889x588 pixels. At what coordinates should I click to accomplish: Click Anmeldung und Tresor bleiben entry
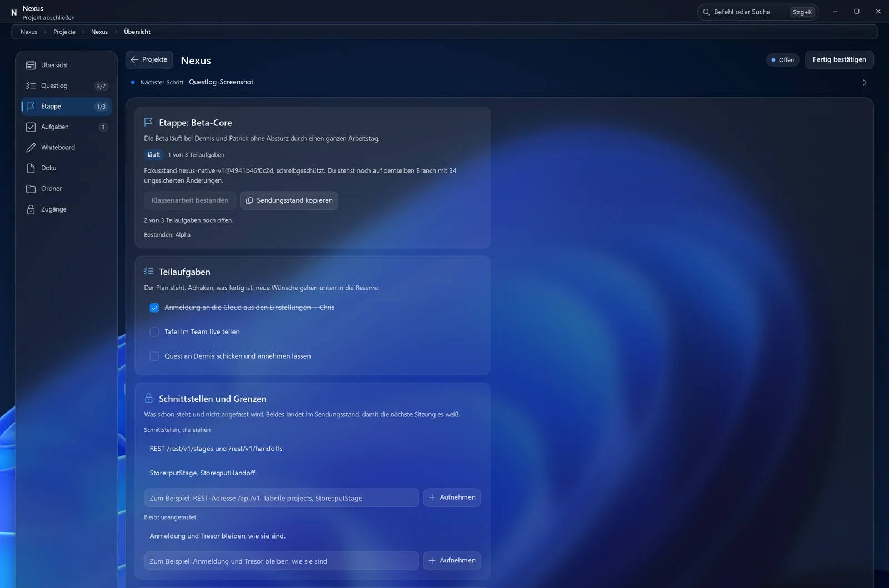(217, 536)
